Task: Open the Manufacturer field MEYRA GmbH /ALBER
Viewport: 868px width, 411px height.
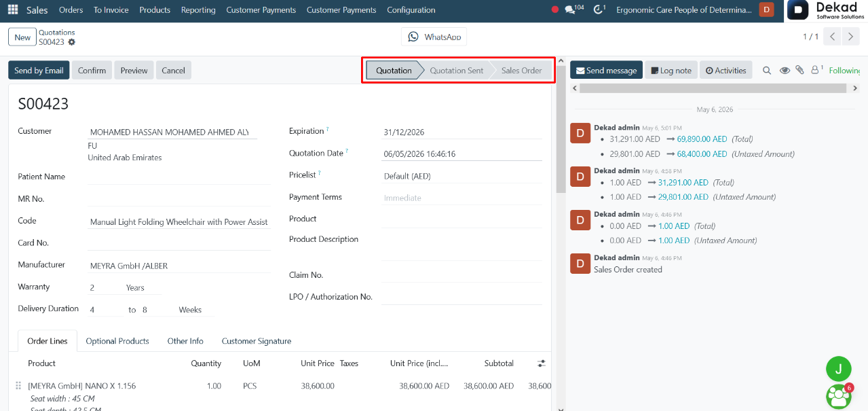Action: click(179, 266)
